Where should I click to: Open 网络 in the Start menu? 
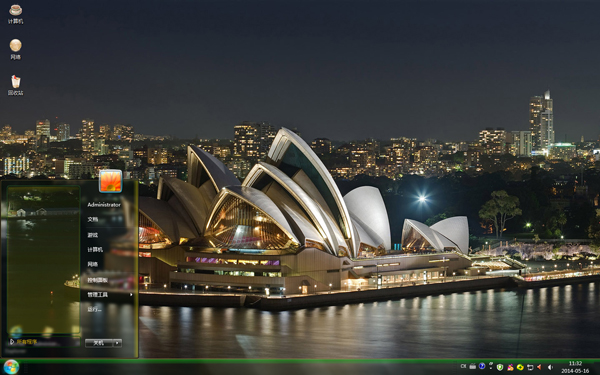(93, 264)
